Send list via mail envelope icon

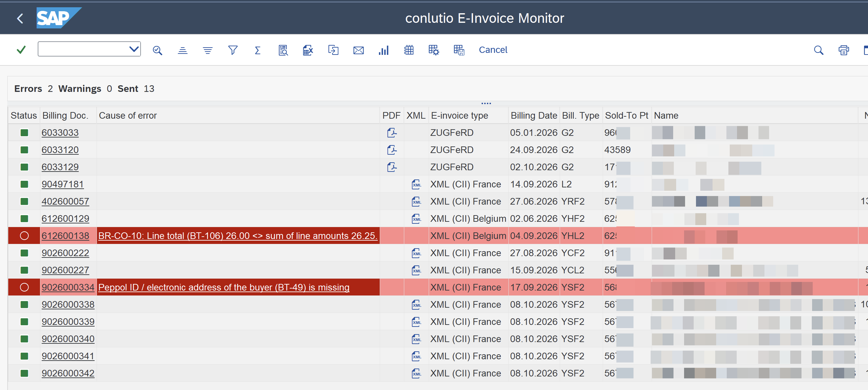pyautogui.click(x=359, y=50)
